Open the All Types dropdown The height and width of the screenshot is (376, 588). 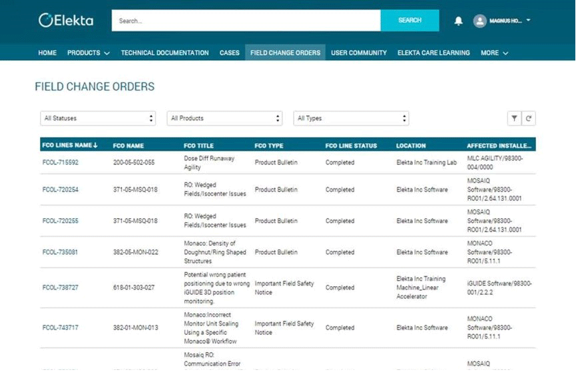click(351, 118)
